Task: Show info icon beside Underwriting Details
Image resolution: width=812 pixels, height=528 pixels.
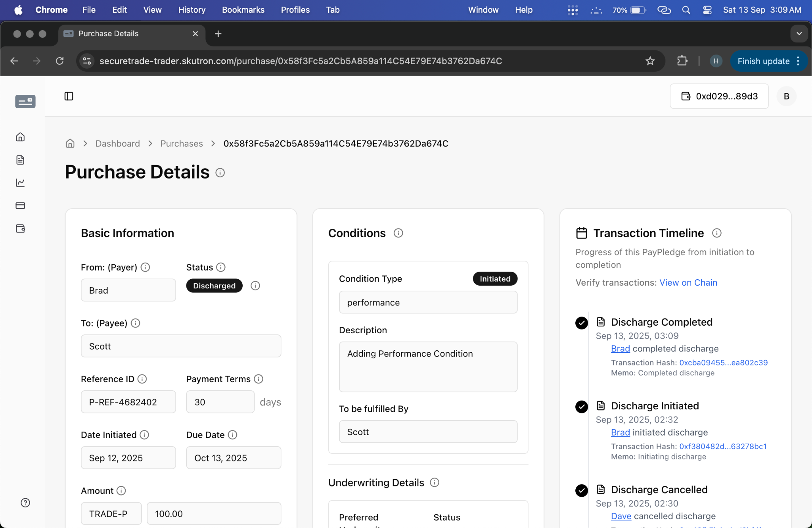Action: [x=435, y=482]
